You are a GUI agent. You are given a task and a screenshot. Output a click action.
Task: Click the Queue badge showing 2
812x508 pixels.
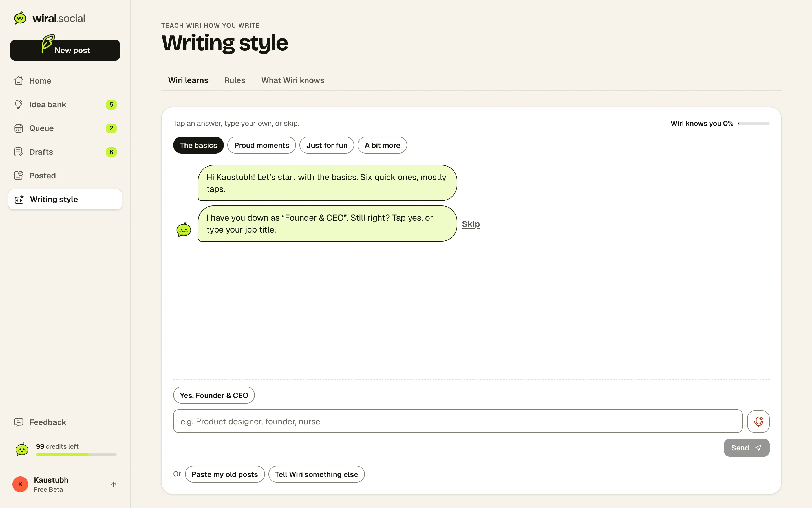point(111,128)
